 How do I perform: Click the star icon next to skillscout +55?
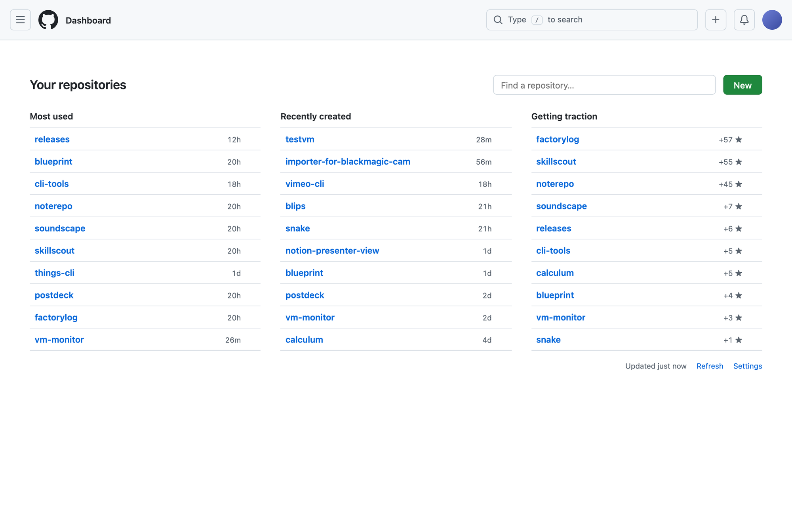click(739, 161)
